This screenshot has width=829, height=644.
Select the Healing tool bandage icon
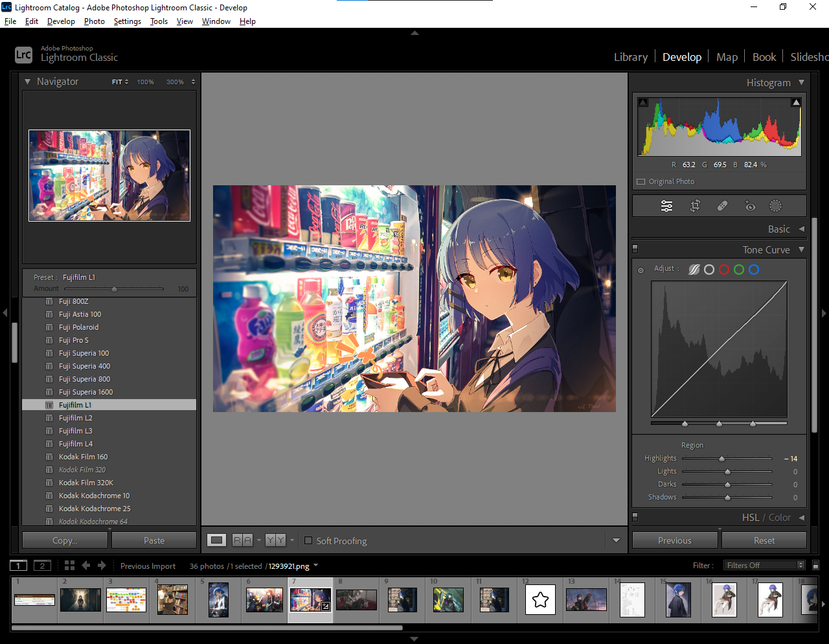[722, 206]
